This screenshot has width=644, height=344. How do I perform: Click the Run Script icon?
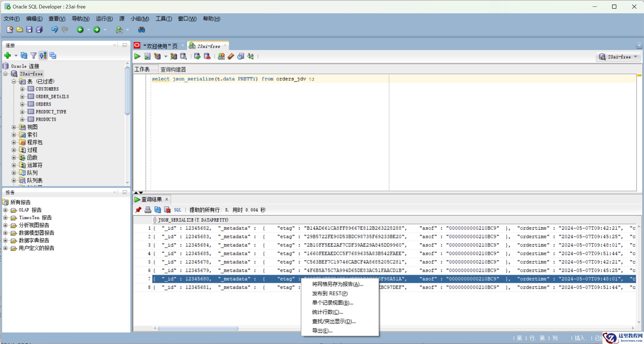147,56
